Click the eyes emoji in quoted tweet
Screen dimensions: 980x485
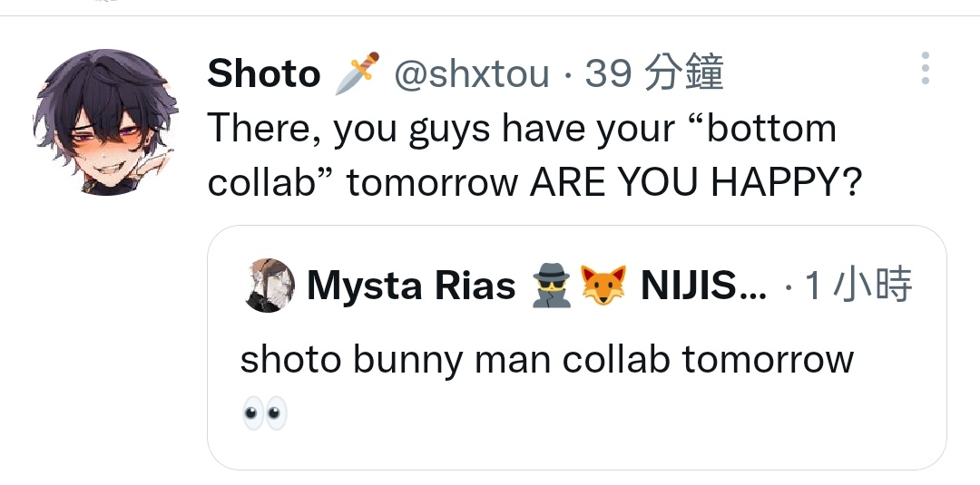[x=265, y=412]
